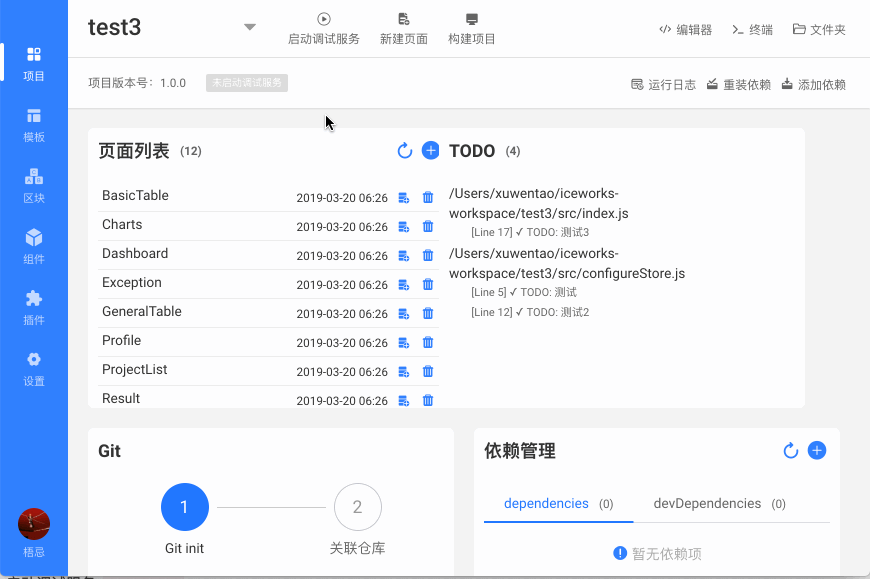The width and height of the screenshot is (870, 579).
Task: Add block to Dashboard page
Action: point(404,255)
